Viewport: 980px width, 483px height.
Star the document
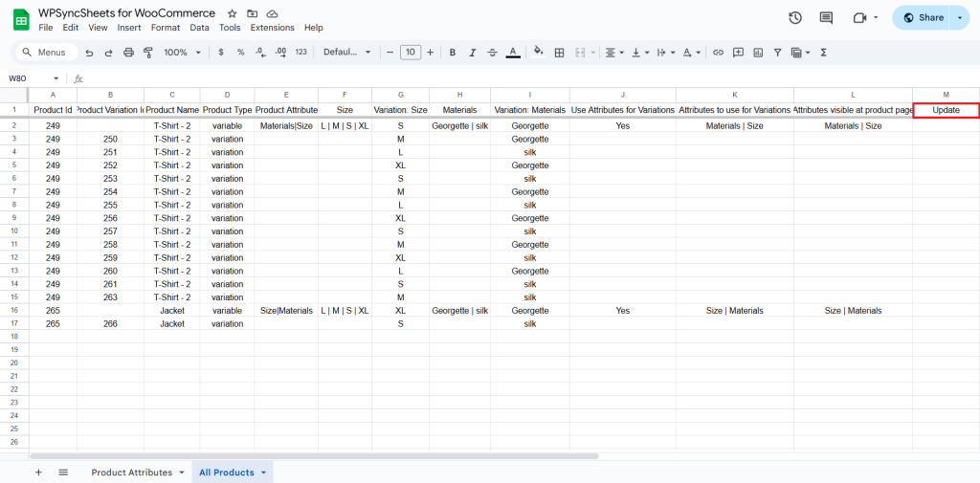pos(232,13)
